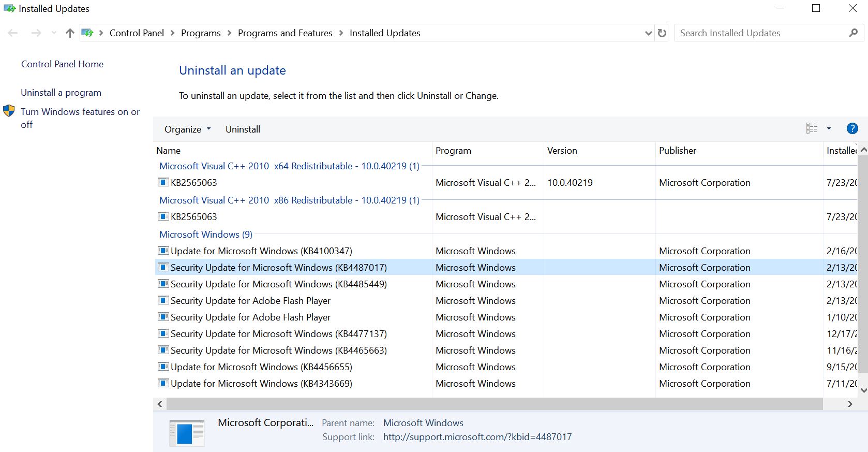The height and width of the screenshot is (452, 868).
Task: Click the Uninstall toolbar button
Action: coord(243,129)
